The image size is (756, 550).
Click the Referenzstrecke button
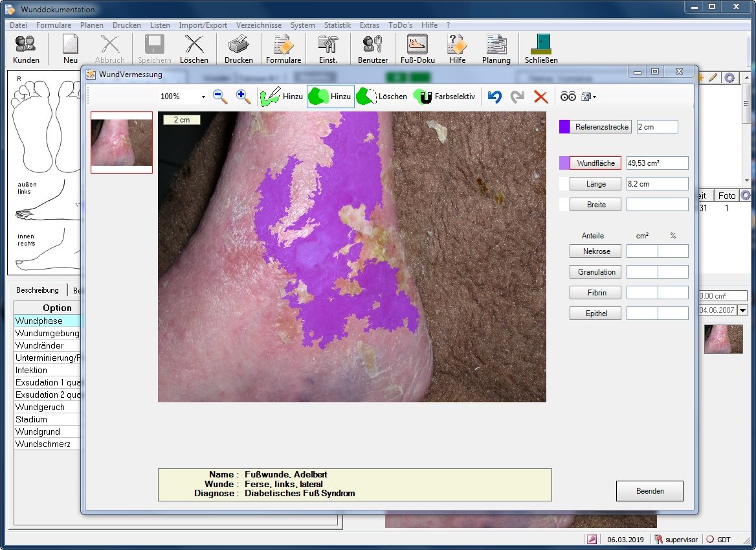click(x=601, y=127)
